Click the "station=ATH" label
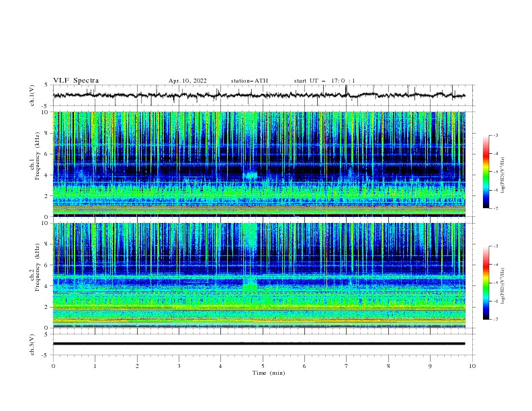The image size is (532, 411). tap(249, 81)
